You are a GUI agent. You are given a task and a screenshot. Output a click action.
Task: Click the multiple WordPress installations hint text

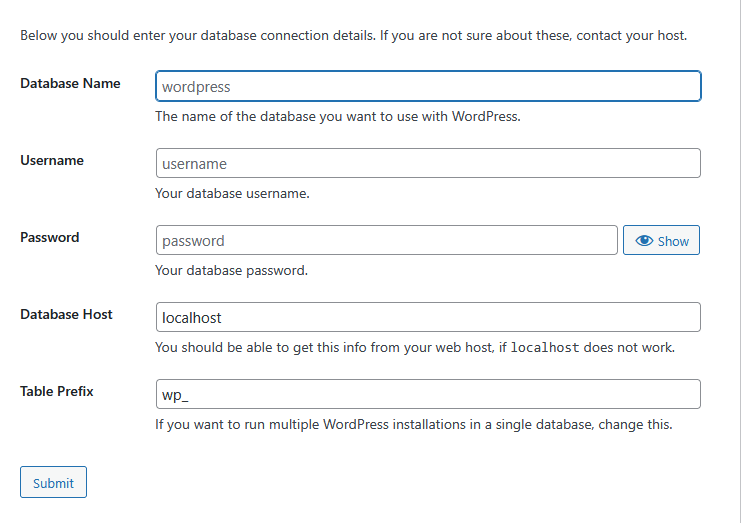414,424
